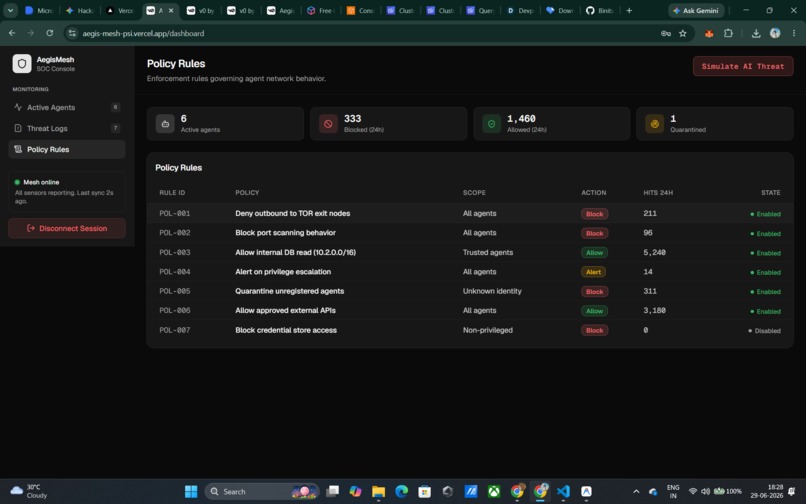Toggle Enabled state of POL-004
This screenshot has height=504, width=806.
765,273
